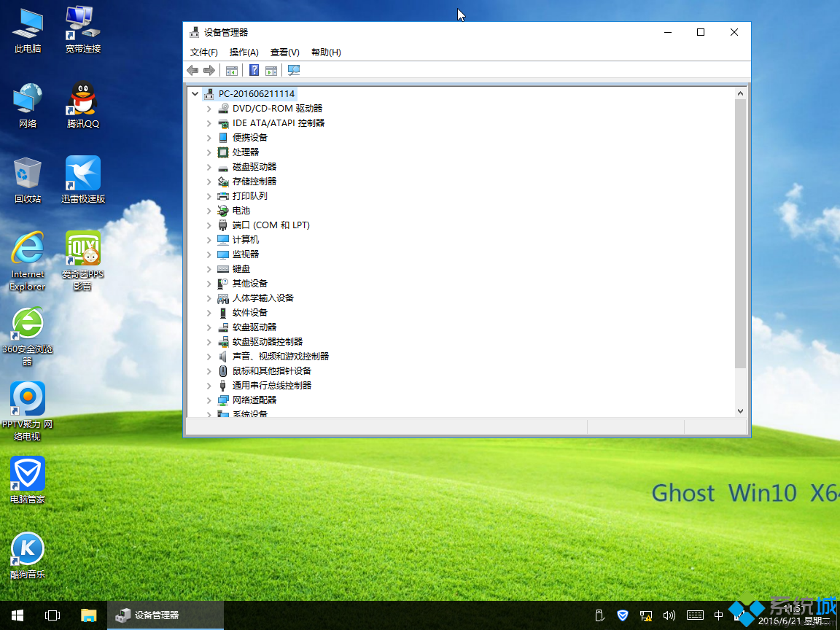The image size is (840, 630).
Task: Select the 键盘 device category
Action: click(241, 268)
